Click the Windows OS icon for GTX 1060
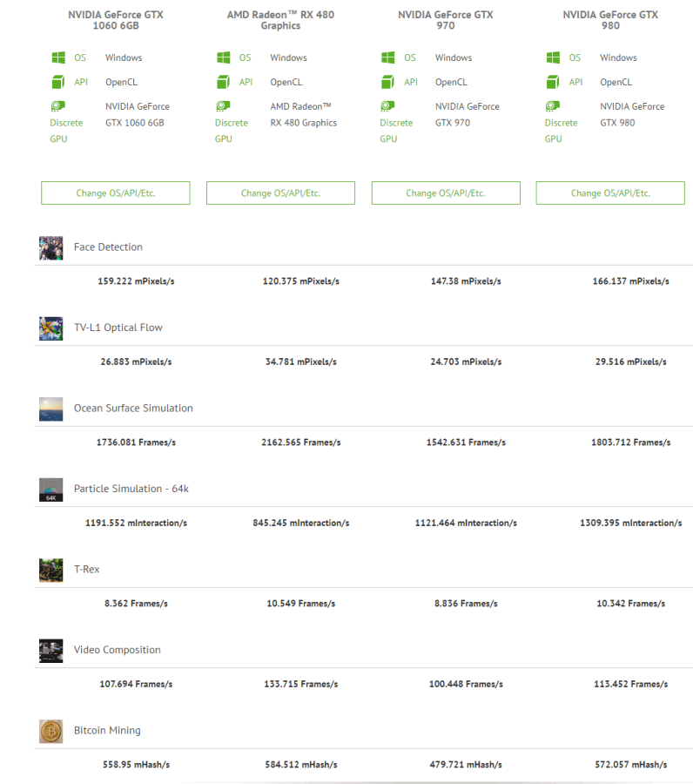Viewport: 693px width, 784px height. pyautogui.click(x=59, y=58)
